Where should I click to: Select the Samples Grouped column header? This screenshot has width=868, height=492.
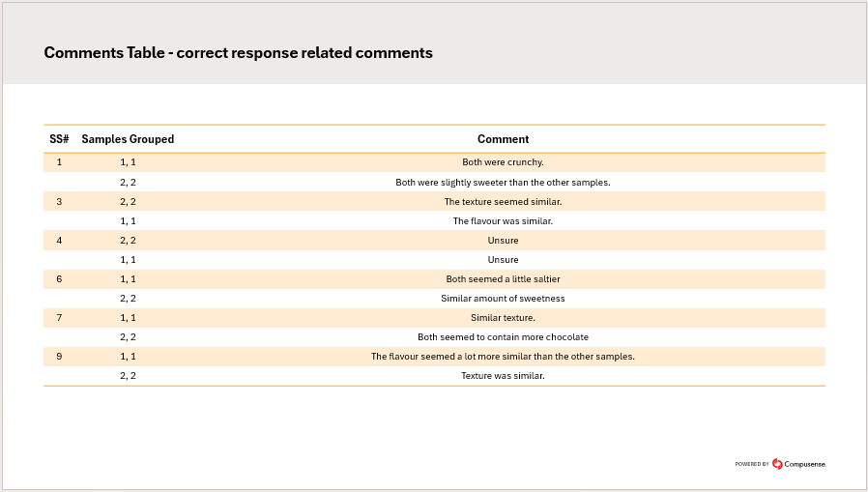pyautogui.click(x=128, y=139)
